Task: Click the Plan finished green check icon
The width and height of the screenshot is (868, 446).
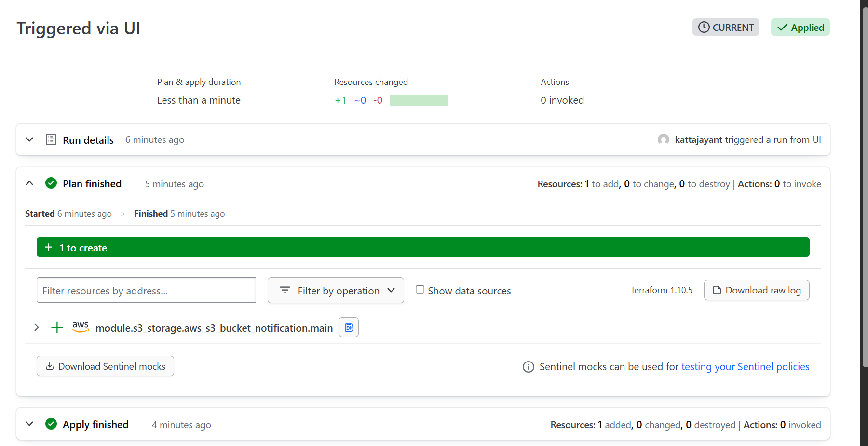Action: click(51, 183)
